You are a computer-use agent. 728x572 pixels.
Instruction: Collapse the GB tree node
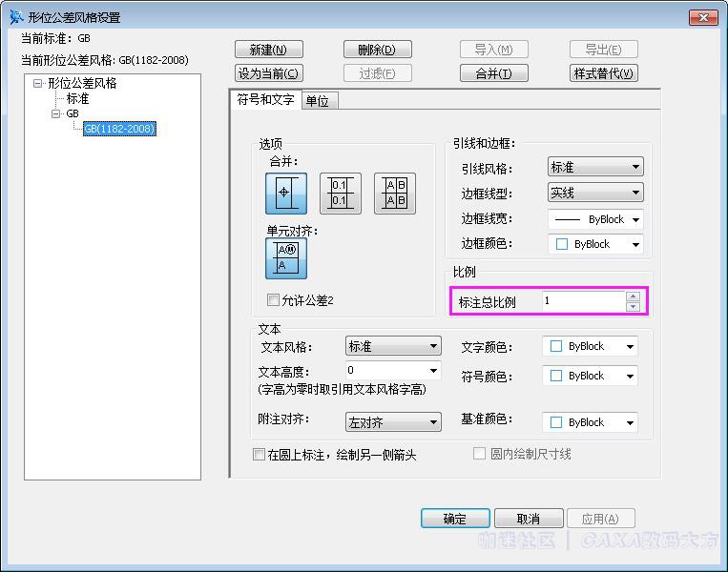click(x=56, y=113)
